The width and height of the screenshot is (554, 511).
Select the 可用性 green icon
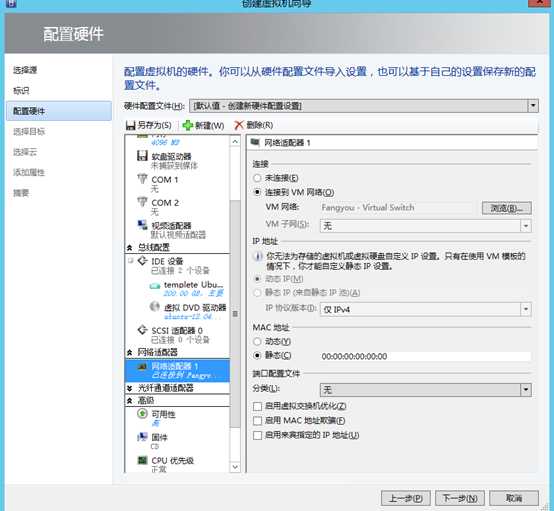coord(142,413)
